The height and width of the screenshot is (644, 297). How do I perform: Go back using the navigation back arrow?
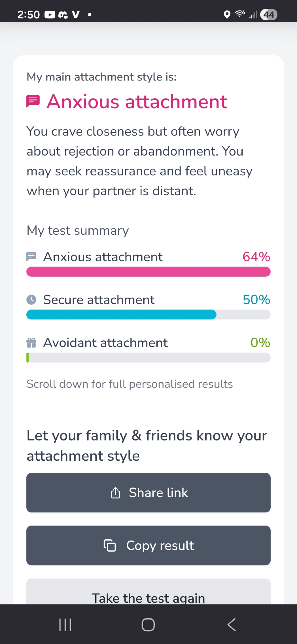pyautogui.click(x=232, y=625)
